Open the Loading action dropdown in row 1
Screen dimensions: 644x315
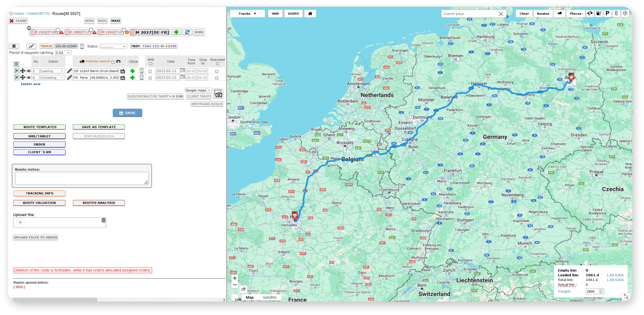coord(52,71)
